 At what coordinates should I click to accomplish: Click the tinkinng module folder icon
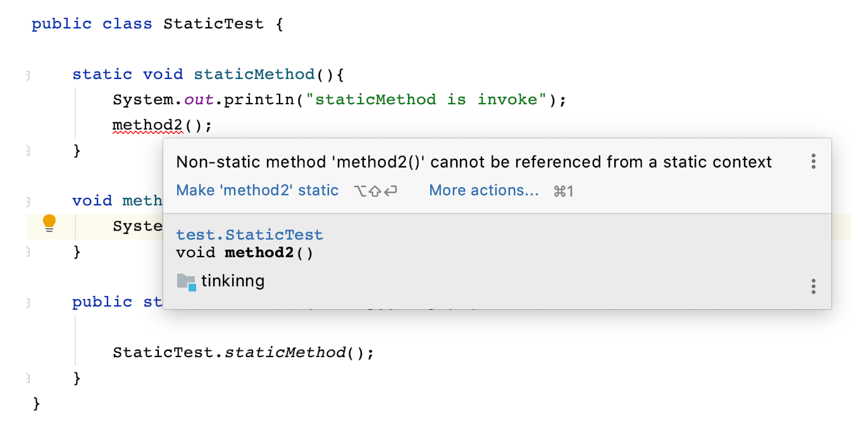click(187, 281)
